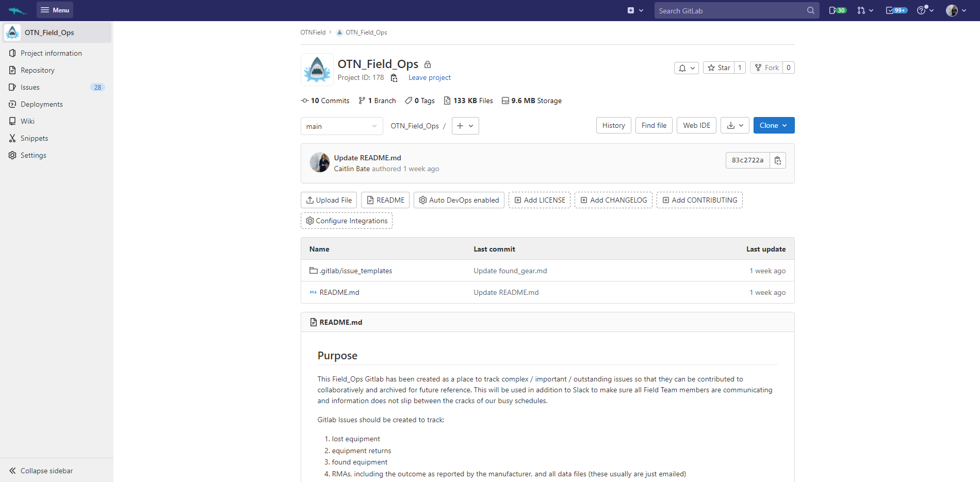The height and width of the screenshot is (482, 980).
Task: Open the create new plus dropdown in top bar
Action: 635,10
